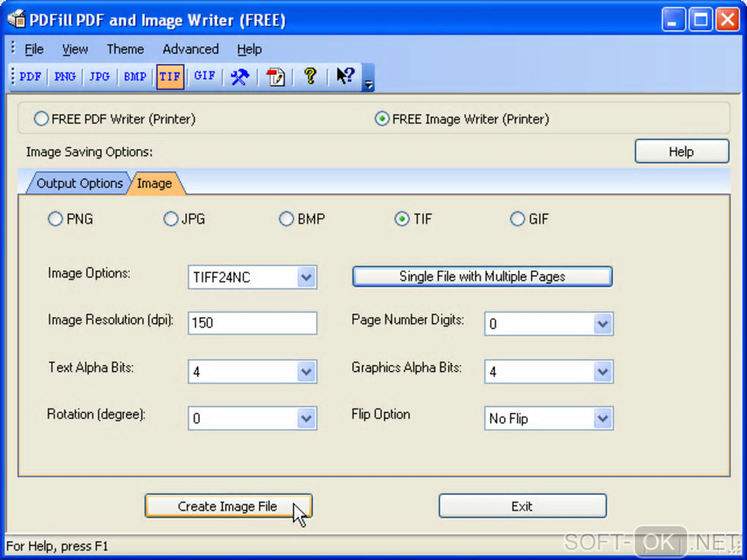Click Single File with Multiple Pages button
Screen dimensions: 747x560
(x=482, y=277)
